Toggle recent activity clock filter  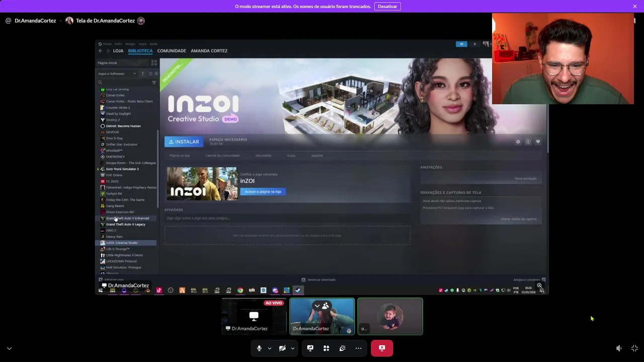(x=150, y=73)
